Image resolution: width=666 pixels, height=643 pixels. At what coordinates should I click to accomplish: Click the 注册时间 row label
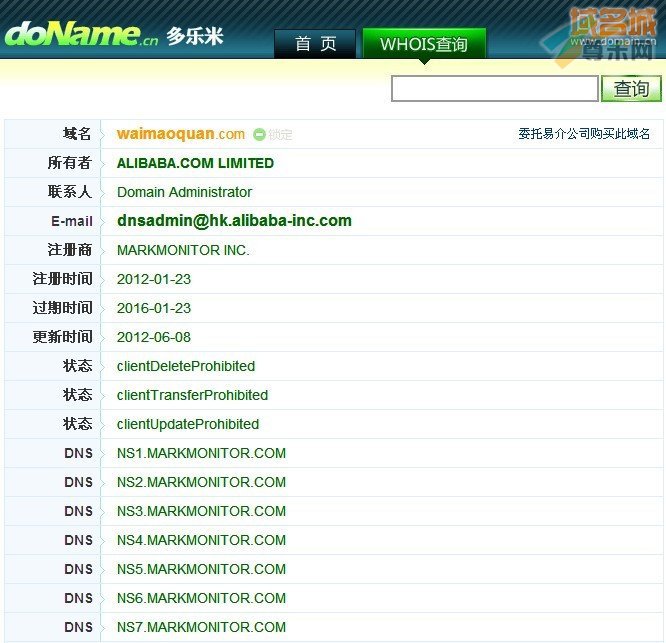(x=62, y=279)
